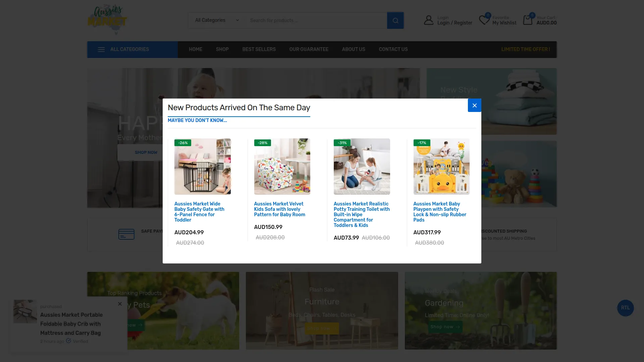Click Shop now on the Gardening banner
644x362 pixels.
click(445, 327)
